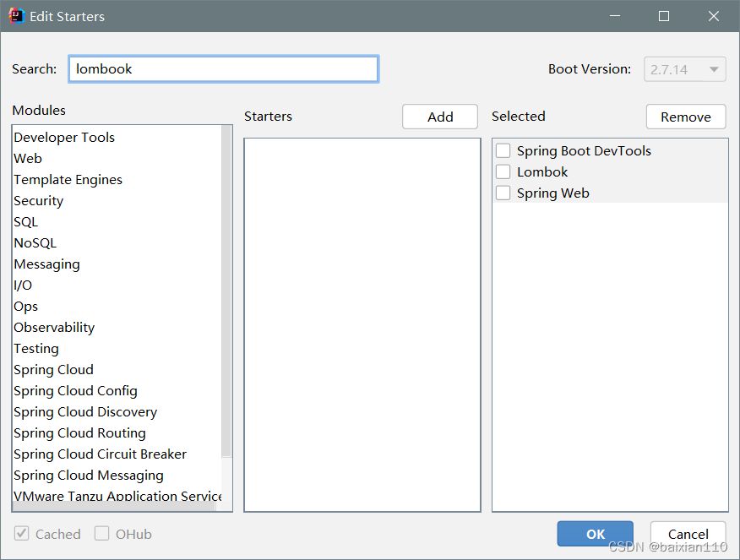Confirm with the OK button

pyautogui.click(x=595, y=534)
